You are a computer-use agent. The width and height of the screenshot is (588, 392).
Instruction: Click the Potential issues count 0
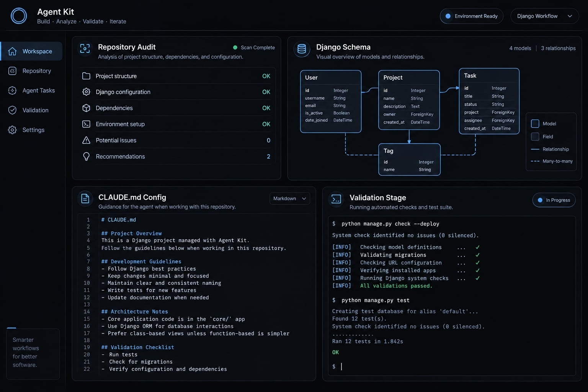coord(268,140)
